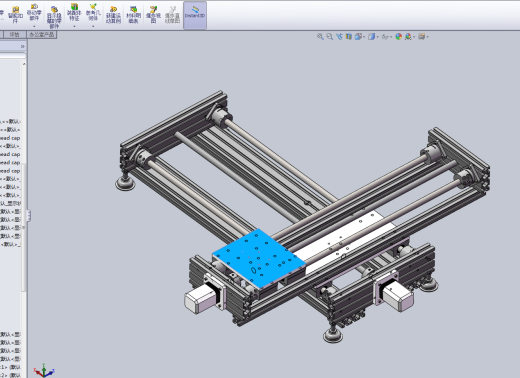Screen dimensions: 520x378
Task: Click the Hide/Show Items glasses icon
Action: pos(385,37)
